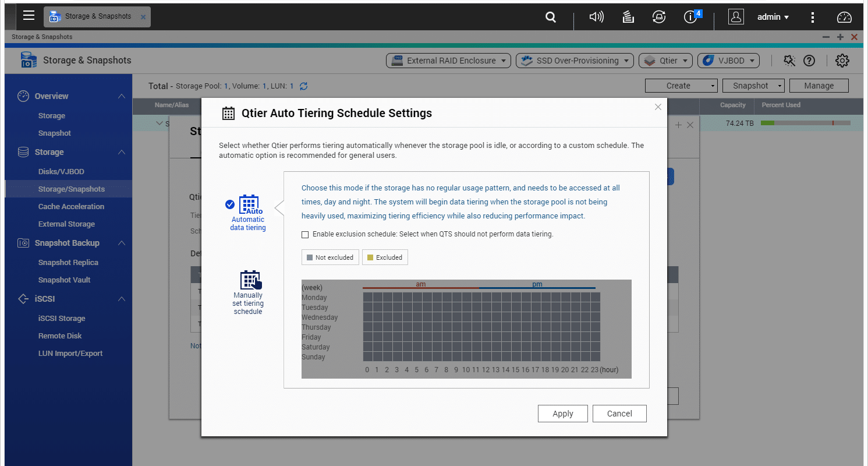The image size is (868, 466).
Task: Click the Not excluded legend button
Action: [330, 257]
